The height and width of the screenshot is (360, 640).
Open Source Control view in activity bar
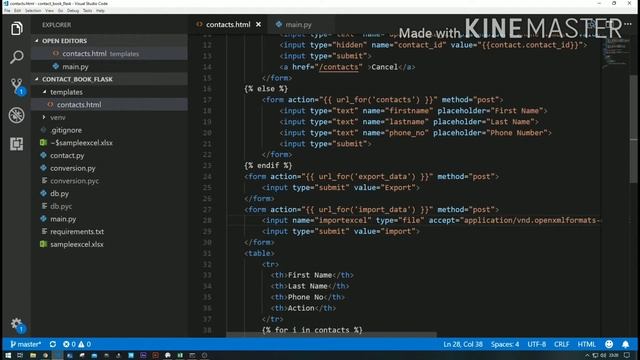(x=17, y=86)
